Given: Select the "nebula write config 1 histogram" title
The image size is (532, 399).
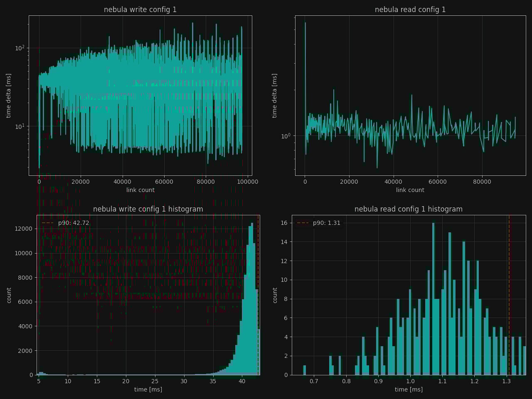Looking at the screenshot, I should pyautogui.click(x=148, y=209).
